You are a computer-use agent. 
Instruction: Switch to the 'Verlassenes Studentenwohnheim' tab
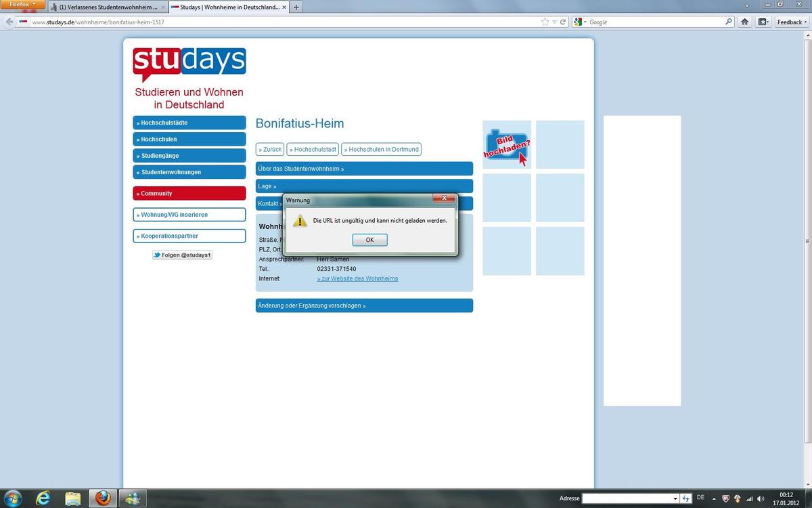(x=107, y=7)
